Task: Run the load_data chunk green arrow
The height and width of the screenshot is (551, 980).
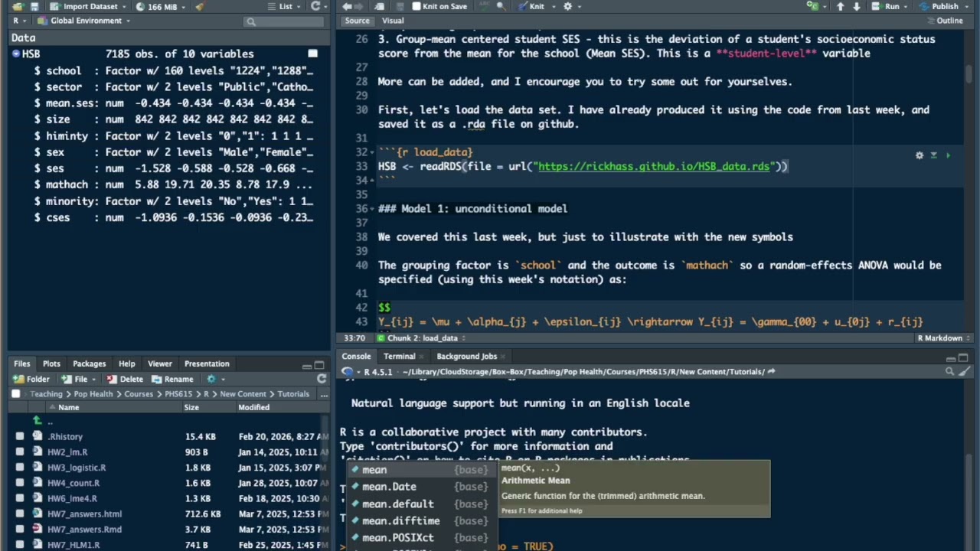Action: [x=948, y=155]
